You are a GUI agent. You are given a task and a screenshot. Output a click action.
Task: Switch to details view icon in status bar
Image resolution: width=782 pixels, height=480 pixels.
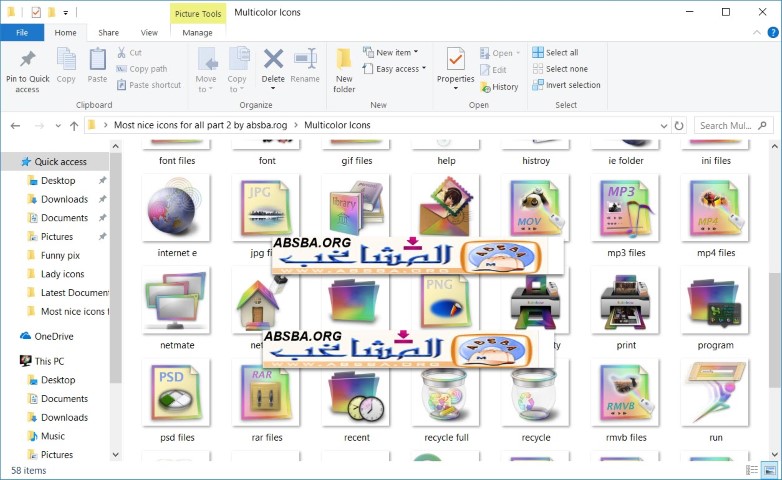[752, 470]
